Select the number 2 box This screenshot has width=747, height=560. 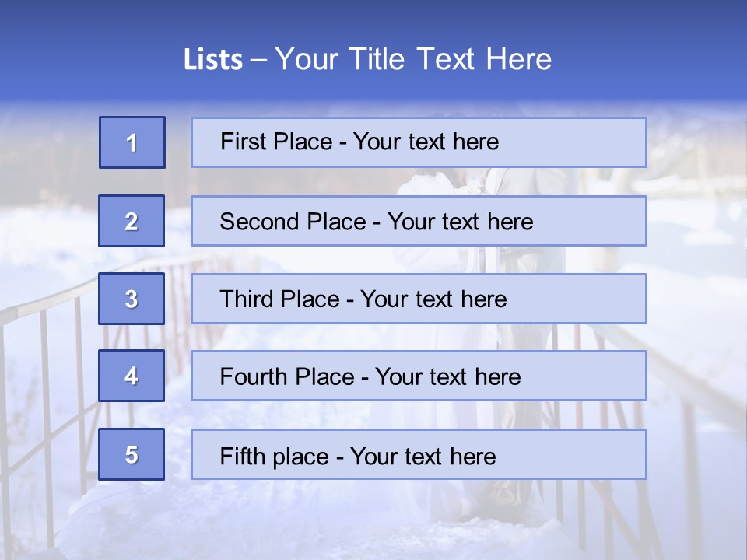[x=132, y=221]
